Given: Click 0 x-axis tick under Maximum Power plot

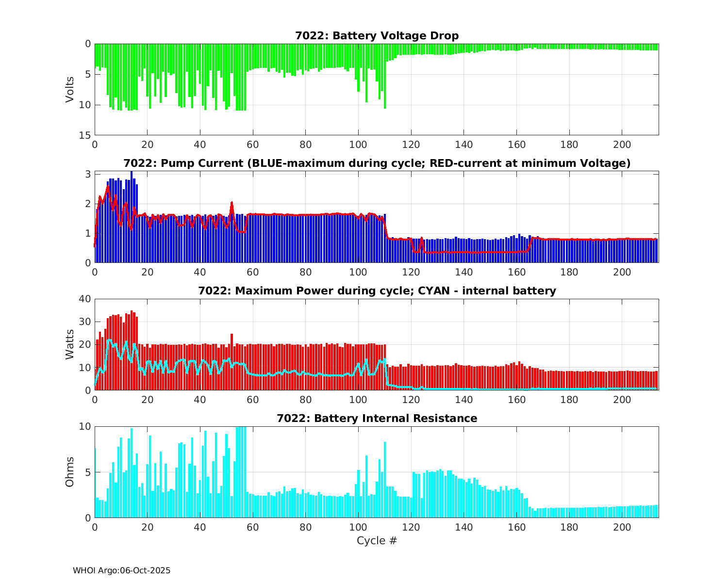Looking at the screenshot, I should pyautogui.click(x=95, y=400).
